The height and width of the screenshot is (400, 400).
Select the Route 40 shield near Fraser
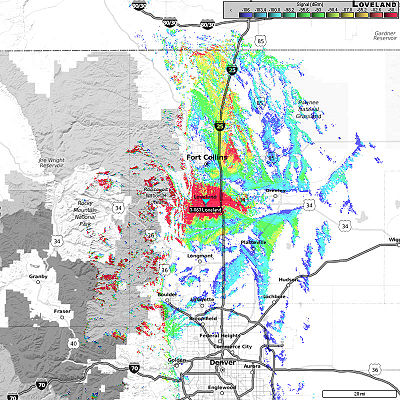(74, 343)
